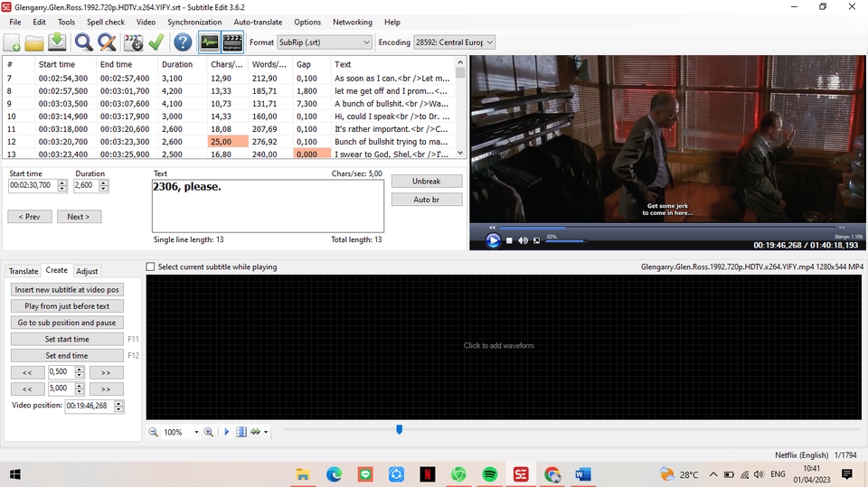Screen dimensions: 868x487
Task: Click Set end time button
Action: pos(67,355)
